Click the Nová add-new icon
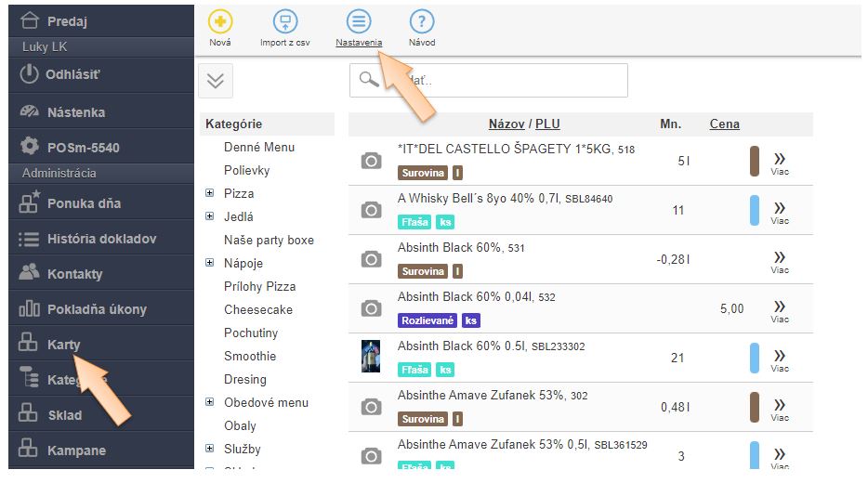 tap(220, 22)
